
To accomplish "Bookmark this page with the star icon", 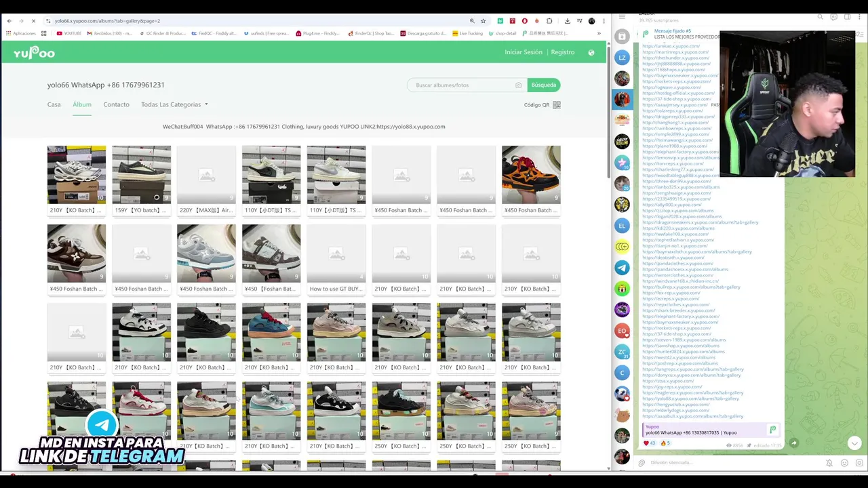I will tap(484, 21).
